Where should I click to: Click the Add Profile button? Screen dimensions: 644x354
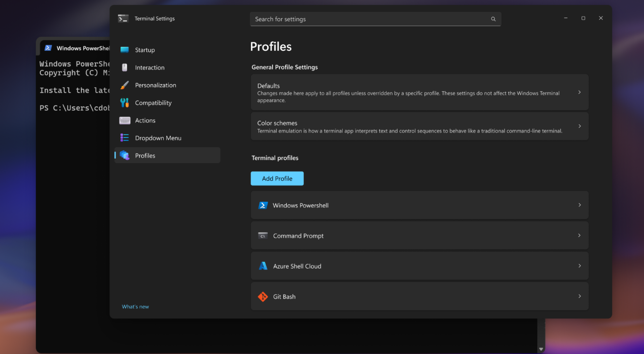(277, 178)
